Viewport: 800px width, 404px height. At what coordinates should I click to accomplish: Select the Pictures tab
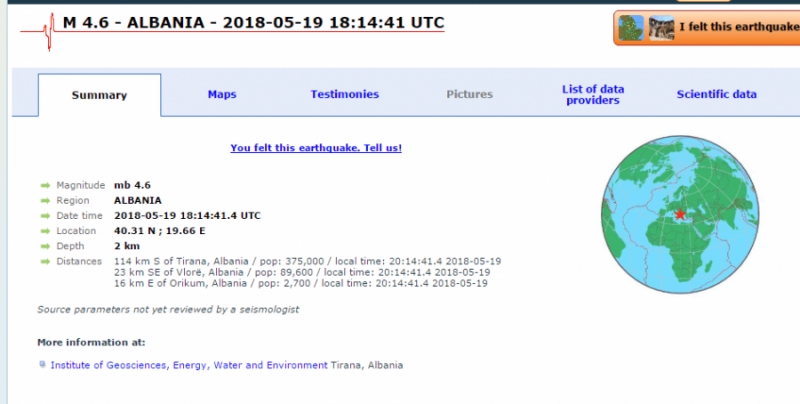[469, 94]
